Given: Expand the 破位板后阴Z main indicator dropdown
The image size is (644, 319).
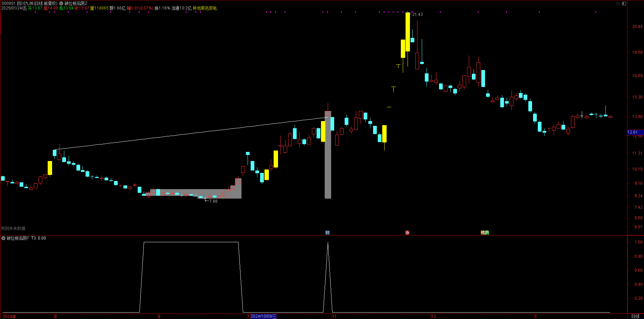Looking at the screenshot, I should coord(61,3).
